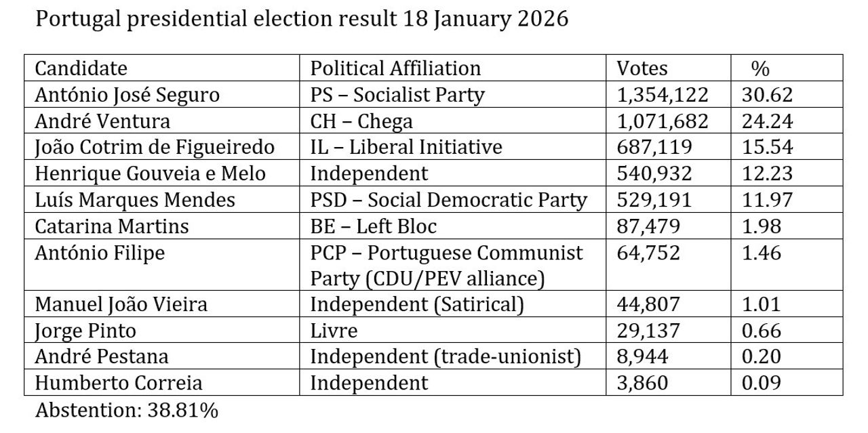Click João Cotrim de Figueiredo's name
Screen dimensions: 868x433
point(155,147)
